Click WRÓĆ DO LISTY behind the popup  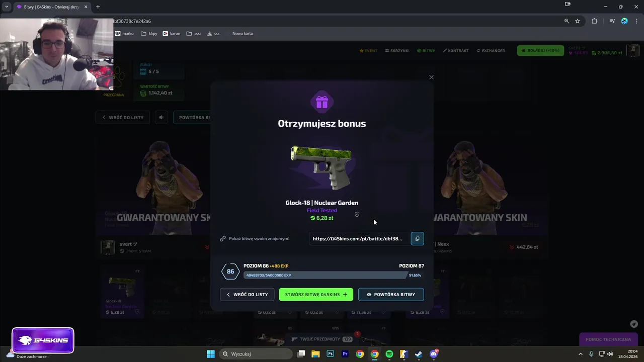pos(123,117)
